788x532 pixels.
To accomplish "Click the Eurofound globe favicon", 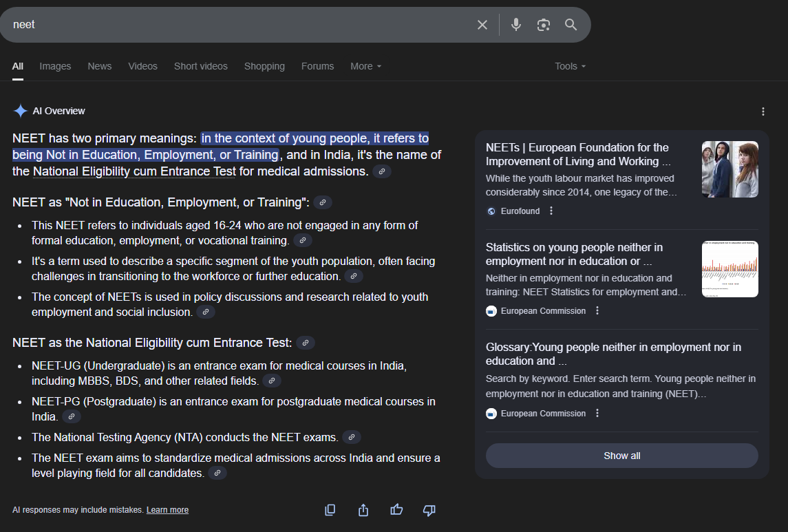I will [491, 211].
